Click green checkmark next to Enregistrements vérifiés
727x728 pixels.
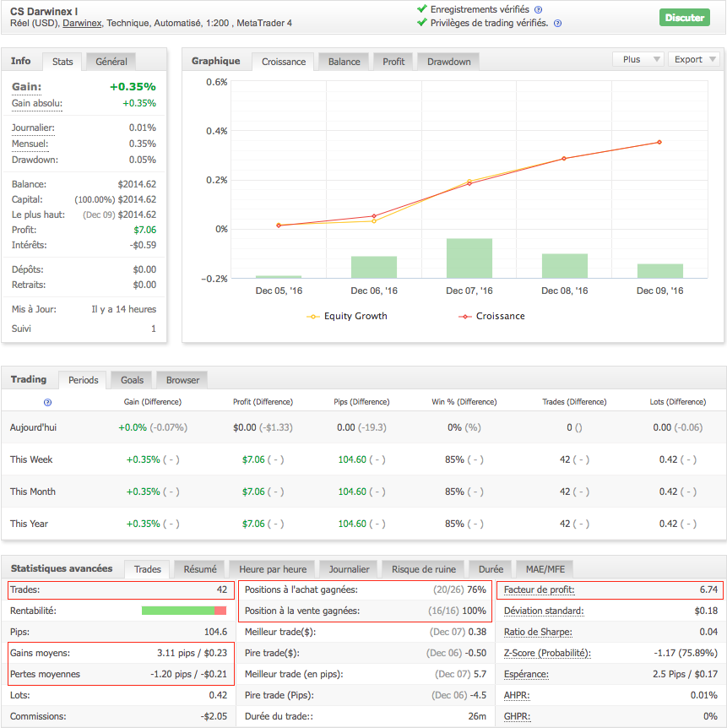[422, 9]
